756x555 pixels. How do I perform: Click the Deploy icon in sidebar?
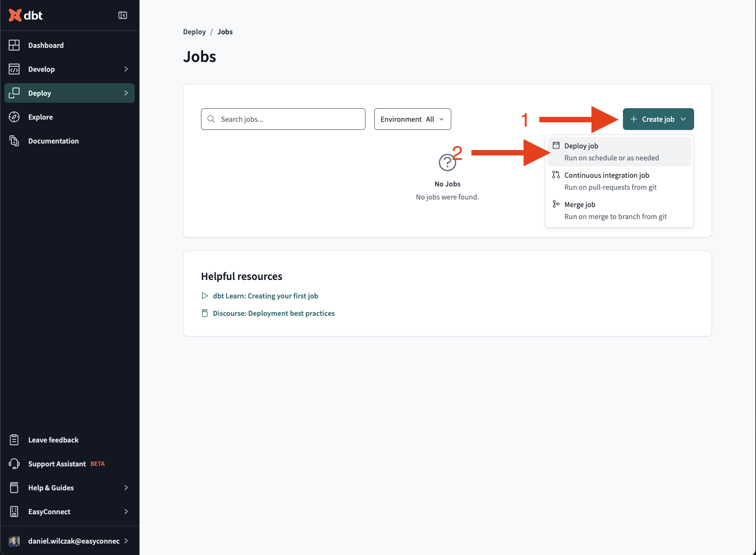[14, 93]
